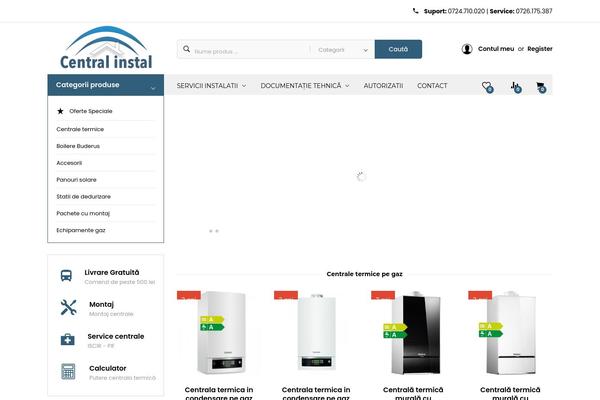Collapse the Categorii produse menu
600x400 pixels.
106,85
